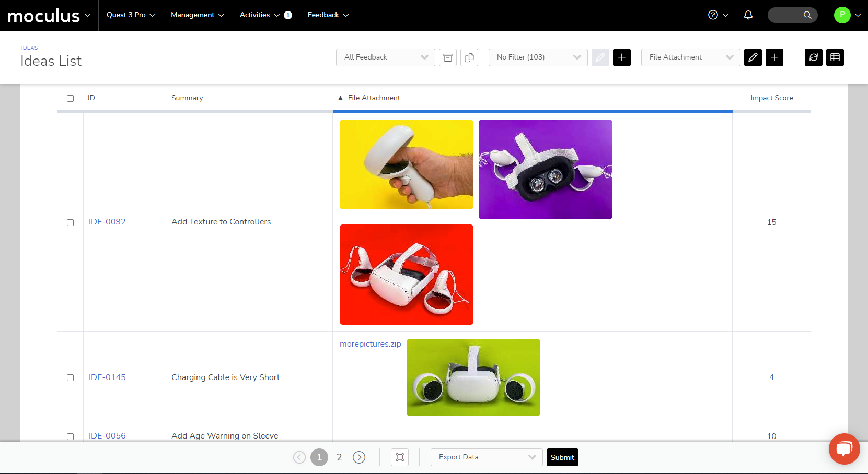This screenshot has height=474, width=868.
Task: Open the Activities menu
Action: [x=259, y=15]
